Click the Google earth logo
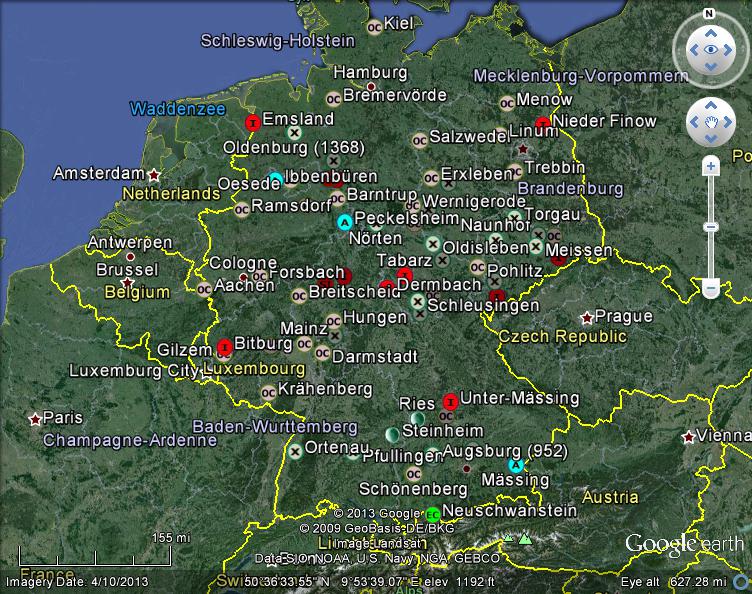Screen dimensions: 752x594 [684, 544]
